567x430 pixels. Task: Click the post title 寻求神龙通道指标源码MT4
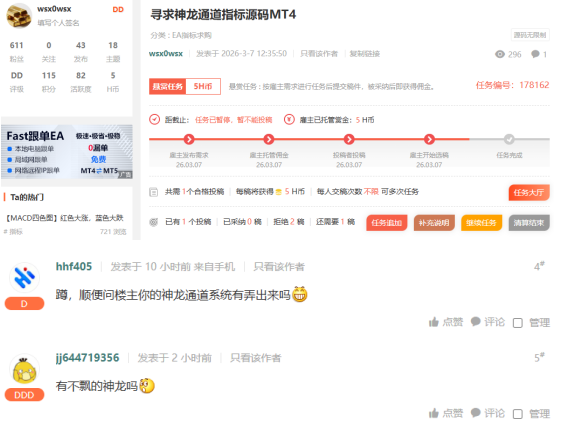[223, 14]
